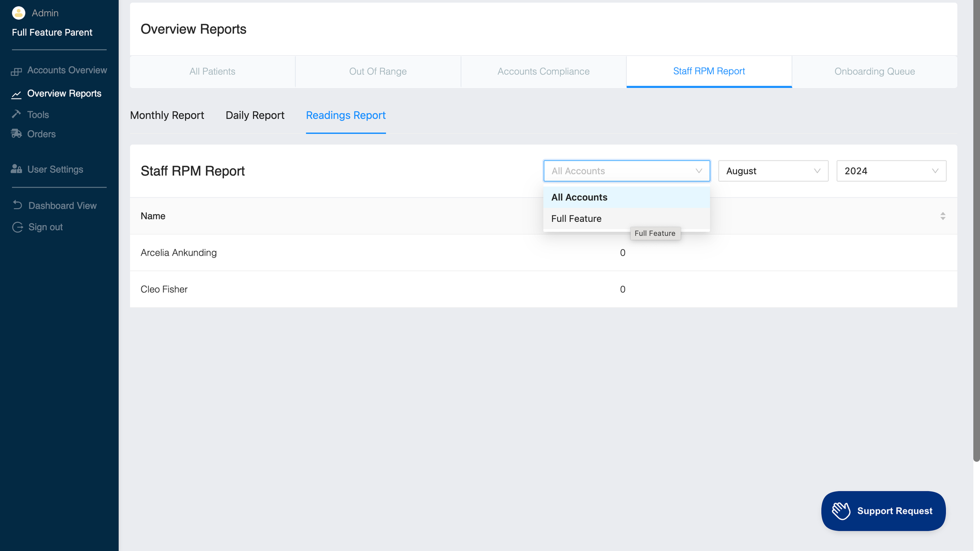Click the page vertical scrollbar
The image size is (980, 551).
point(976,230)
